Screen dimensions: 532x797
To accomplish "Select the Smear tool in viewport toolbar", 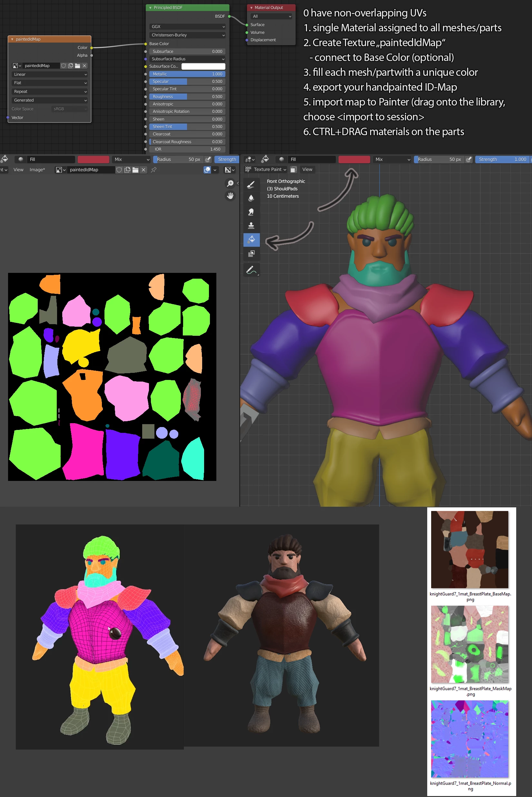I will 251,212.
